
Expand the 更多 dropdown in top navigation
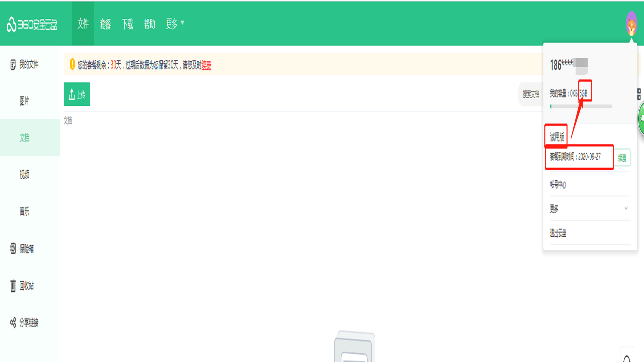click(x=175, y=23)
